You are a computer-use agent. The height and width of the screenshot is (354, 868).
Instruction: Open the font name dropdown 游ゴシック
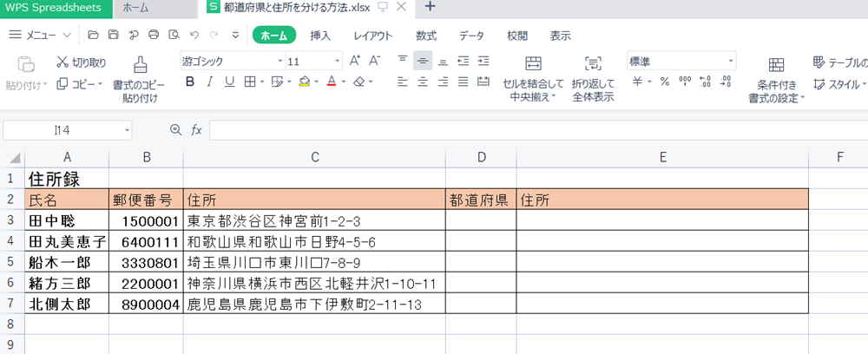[231, 62]
